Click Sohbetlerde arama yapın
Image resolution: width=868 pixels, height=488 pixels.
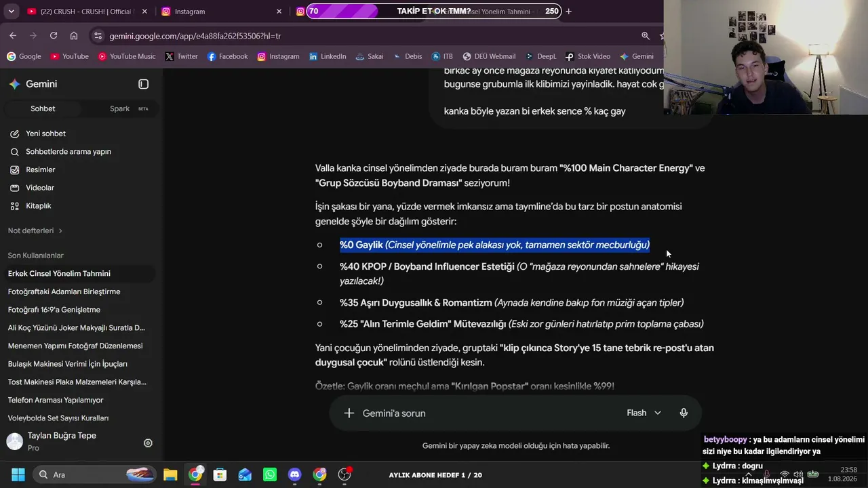(x=81, y=151)
